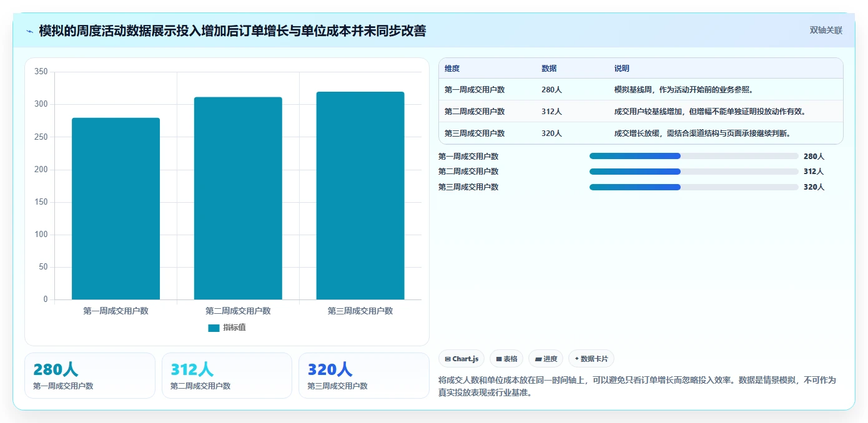Click x-axis label 第三周成交用户数

point(360,311)
